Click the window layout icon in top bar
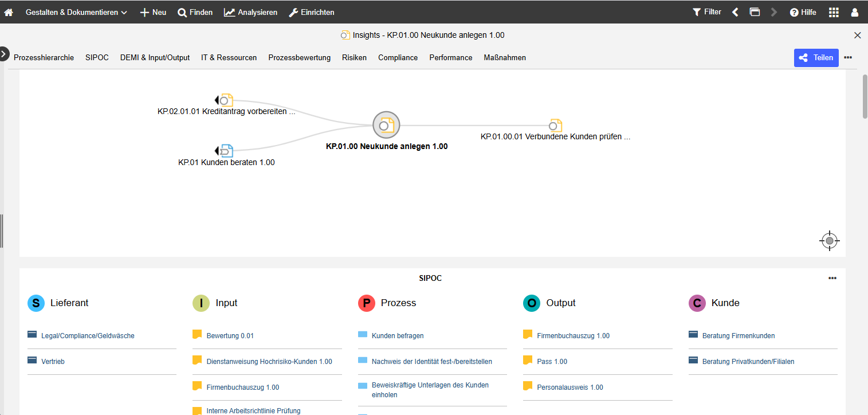 click(x=755, y=12)
